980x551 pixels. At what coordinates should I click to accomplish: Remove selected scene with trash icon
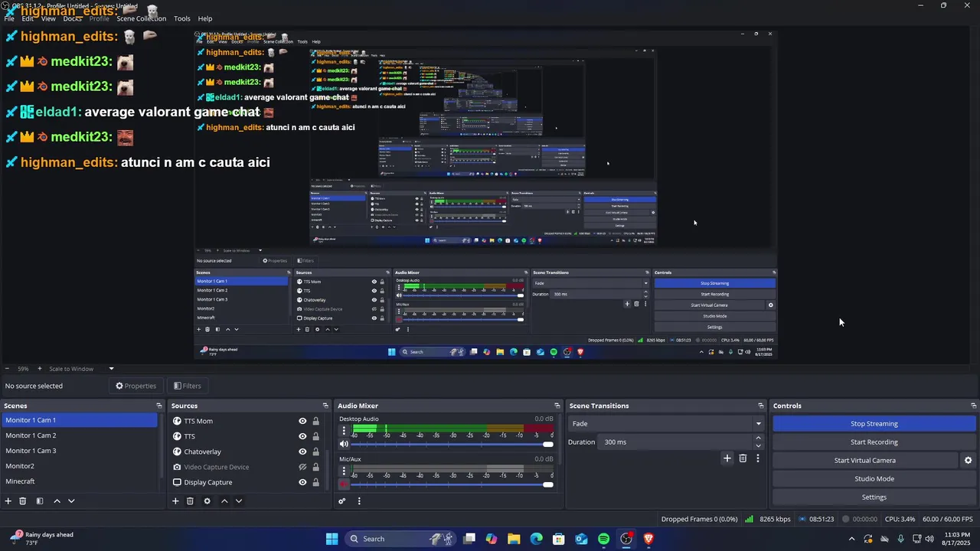coord(23,501)
